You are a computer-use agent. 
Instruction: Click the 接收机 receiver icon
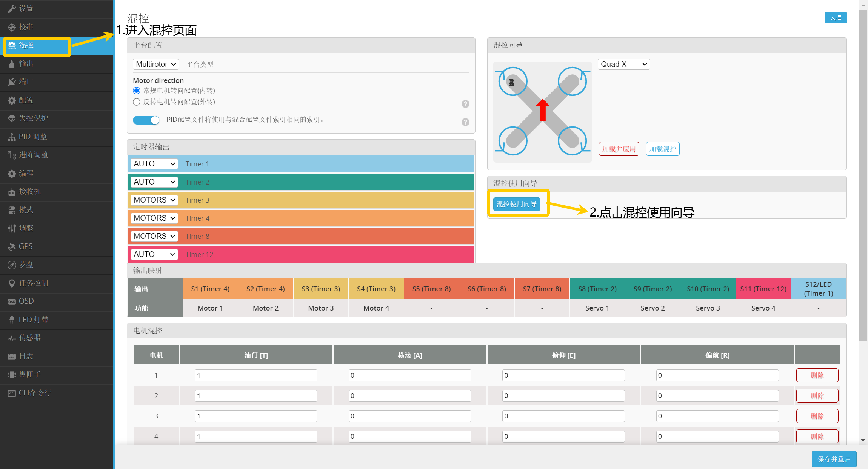[12, 192]
